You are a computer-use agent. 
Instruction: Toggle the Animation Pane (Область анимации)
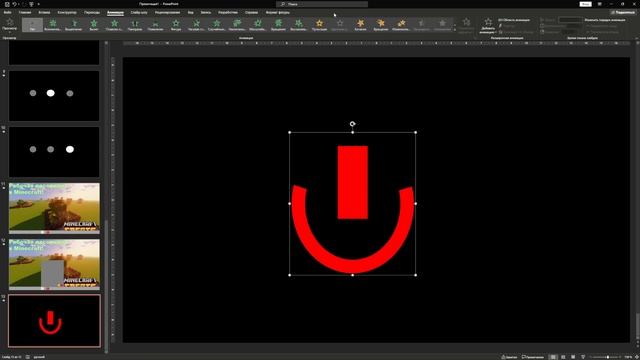click(x=514, y=20)
